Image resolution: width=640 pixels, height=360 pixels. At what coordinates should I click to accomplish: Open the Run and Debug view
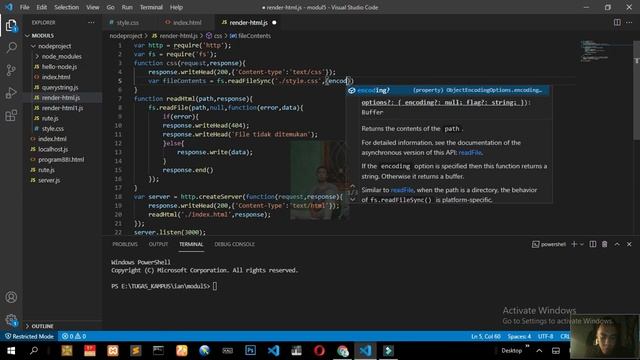pyautogui.click(x=11, y=93)
